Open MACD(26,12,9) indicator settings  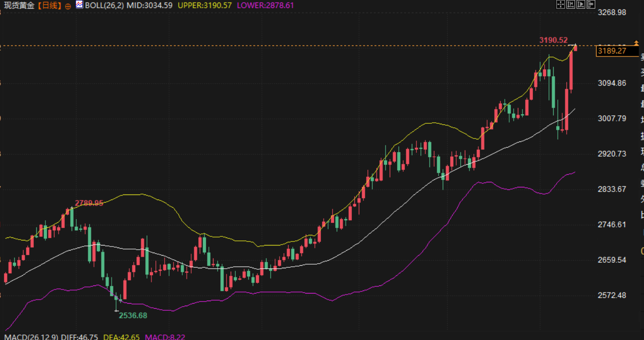click(31, 336)
